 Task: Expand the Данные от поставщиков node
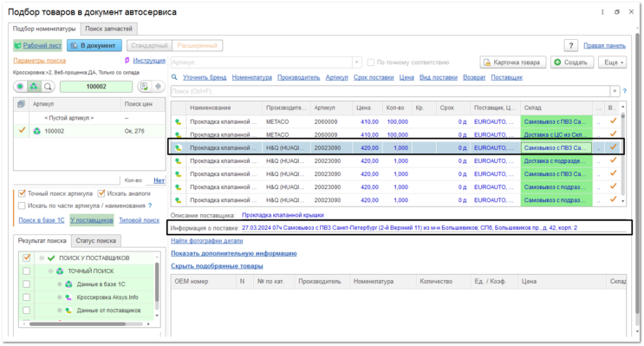coord(59,310)
